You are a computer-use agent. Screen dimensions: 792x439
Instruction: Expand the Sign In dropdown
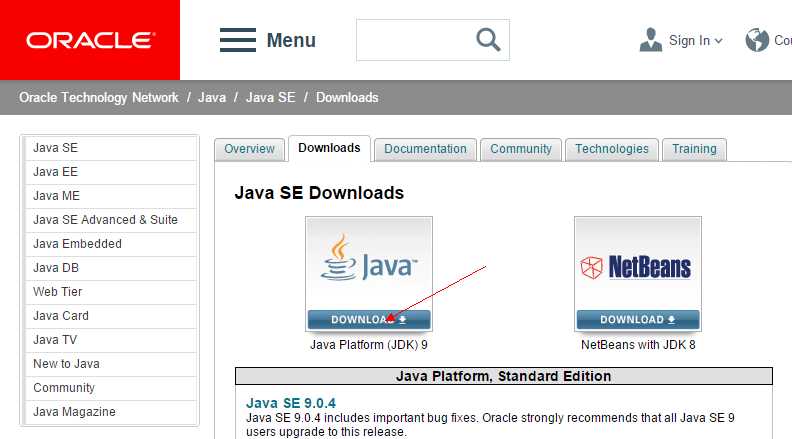point(719,40)
